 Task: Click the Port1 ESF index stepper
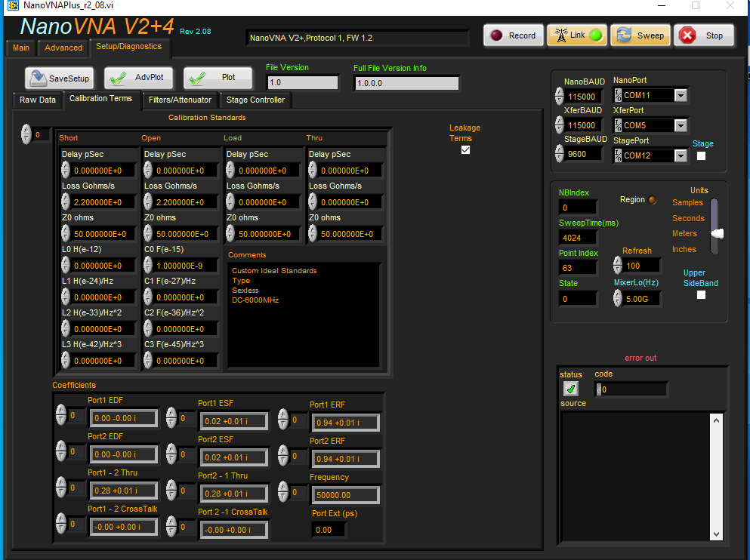(x=171, y=417)
